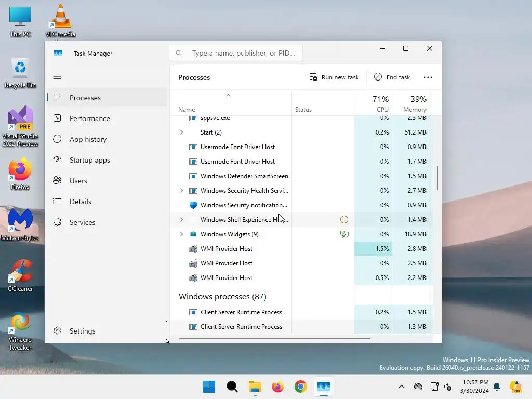Click the search magnifier icon in Task Manager
Image resolution: width=532 pixels, height=399 pixels.
tap(179, 53)
